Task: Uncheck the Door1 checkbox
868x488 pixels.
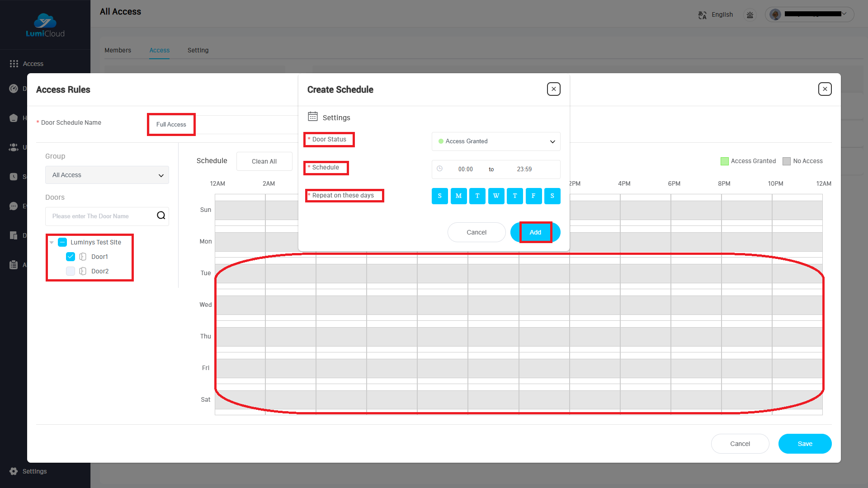Action: [x=71, y=257]
